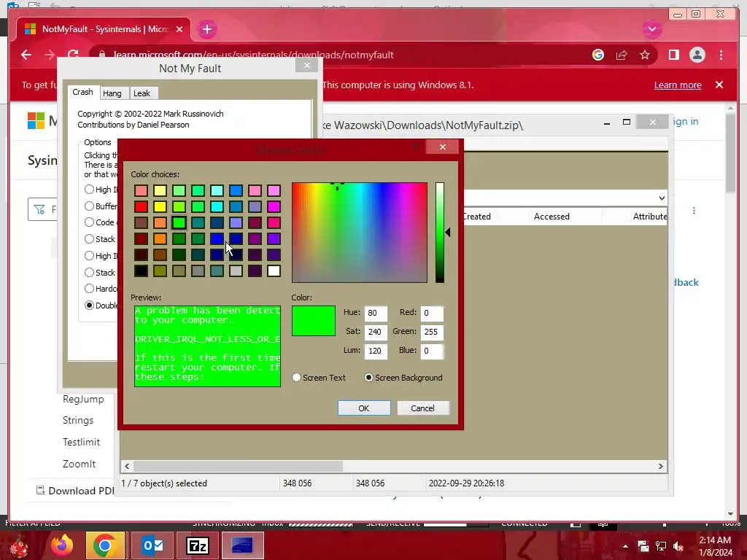Screen dimensions: 747x560
Task: Launch Firefox from the taskbar
Action: point(62,545)
